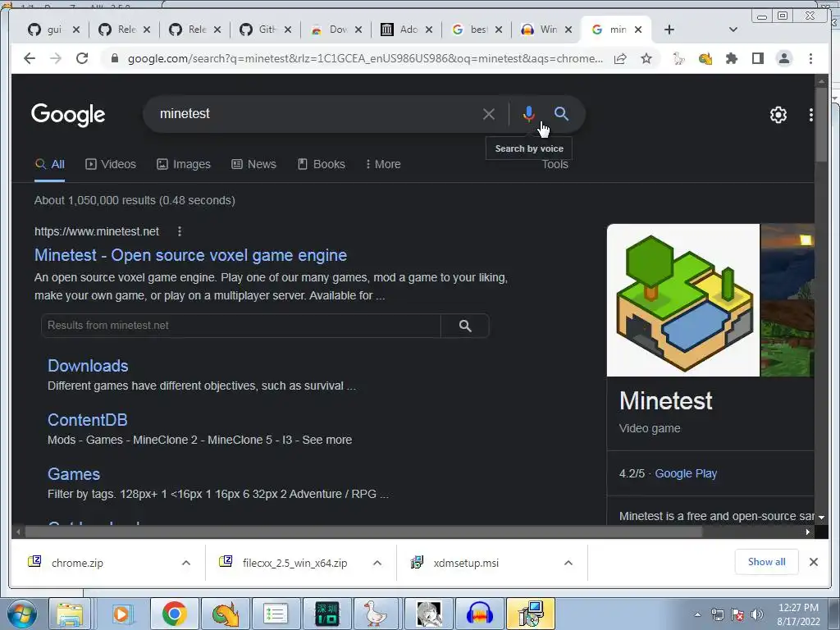
Task: Open filecxx_2.5_win_x64.zip download options arrow
Action: click(x=377, y=563)
